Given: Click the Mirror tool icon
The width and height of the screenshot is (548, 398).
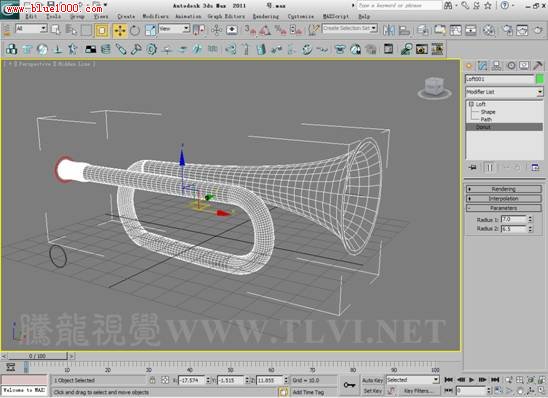Looking at the screenshot, I should pyautogui.click(x=388, y=31).
